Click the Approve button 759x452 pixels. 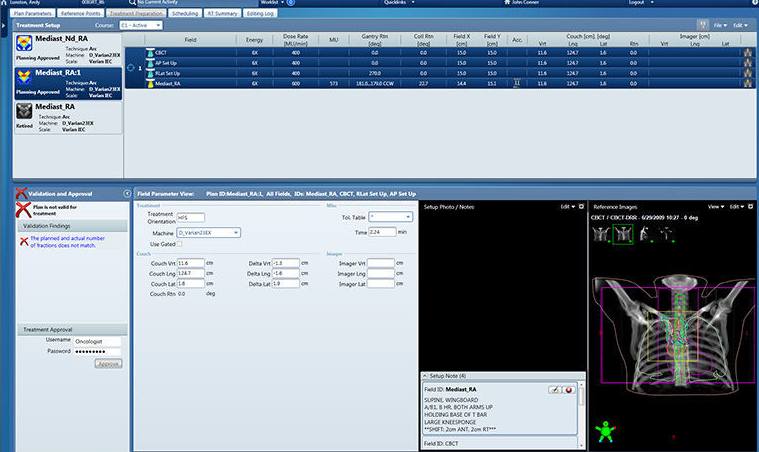click(x=108, y=363)
